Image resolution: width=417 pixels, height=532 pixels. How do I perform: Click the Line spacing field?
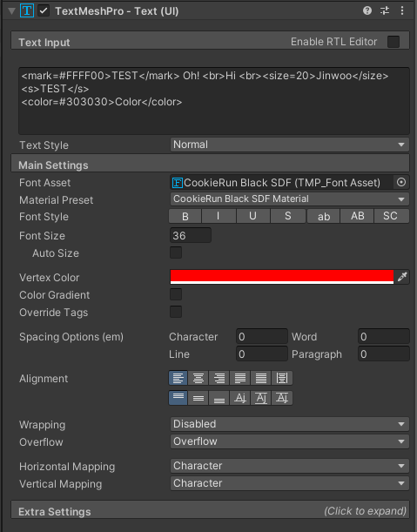261,354
